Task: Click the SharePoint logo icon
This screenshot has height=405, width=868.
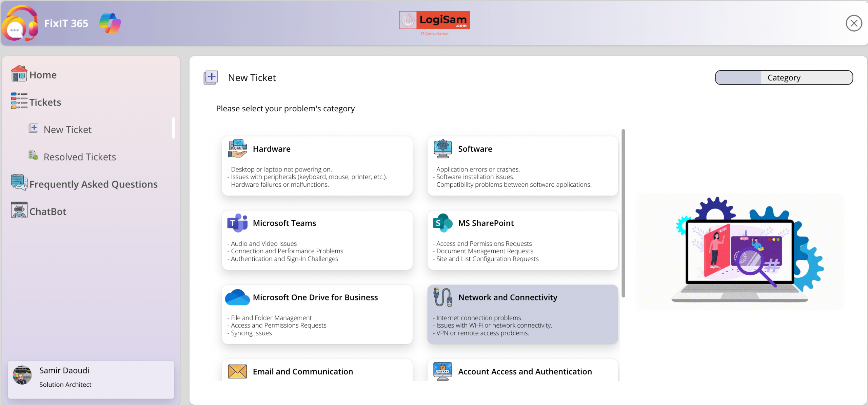Action: tap(442, 223)
